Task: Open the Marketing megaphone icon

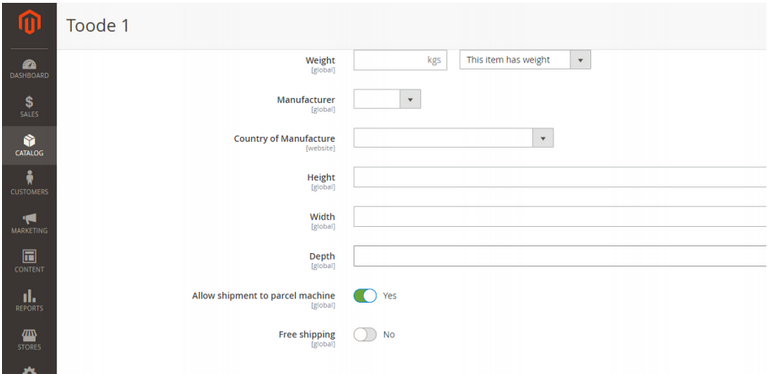Action: click(29, 219)
